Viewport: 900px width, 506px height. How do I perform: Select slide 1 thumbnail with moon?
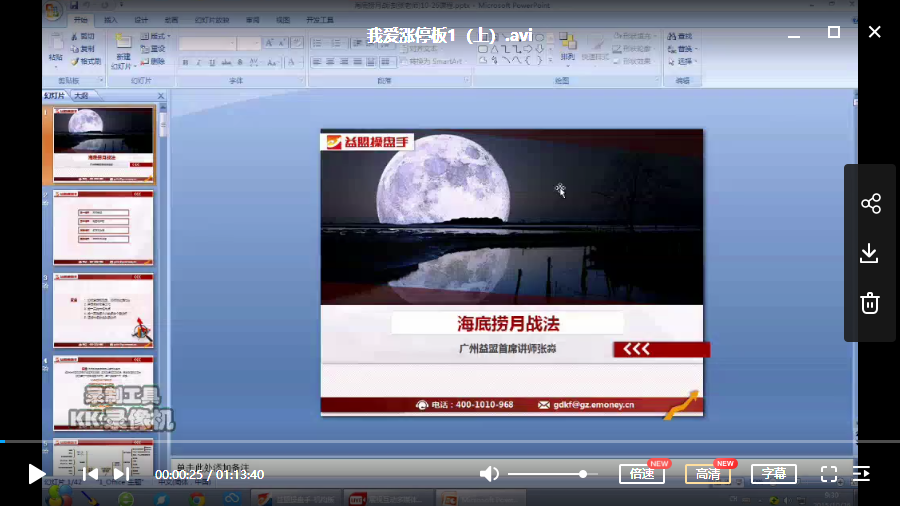[103, 145]
